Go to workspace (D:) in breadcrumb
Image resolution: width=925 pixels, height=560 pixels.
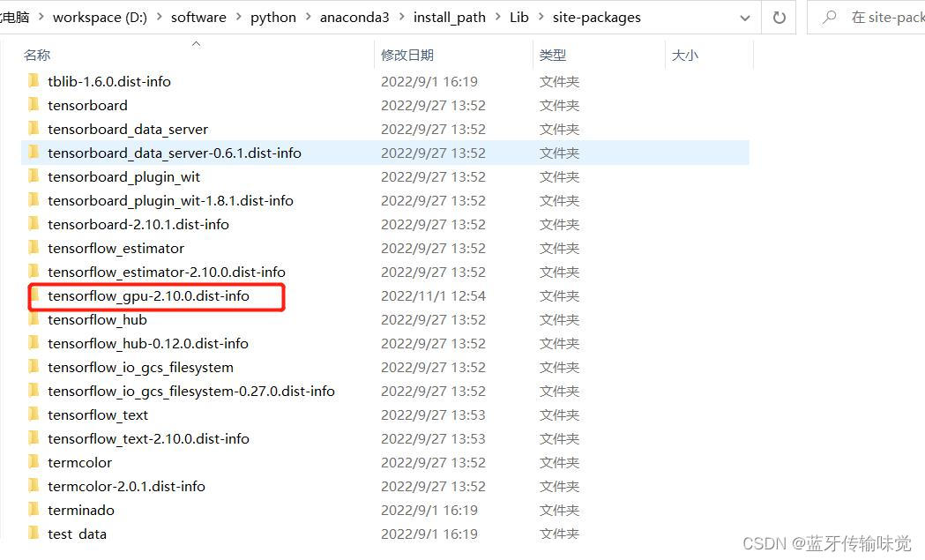[100, 18]
